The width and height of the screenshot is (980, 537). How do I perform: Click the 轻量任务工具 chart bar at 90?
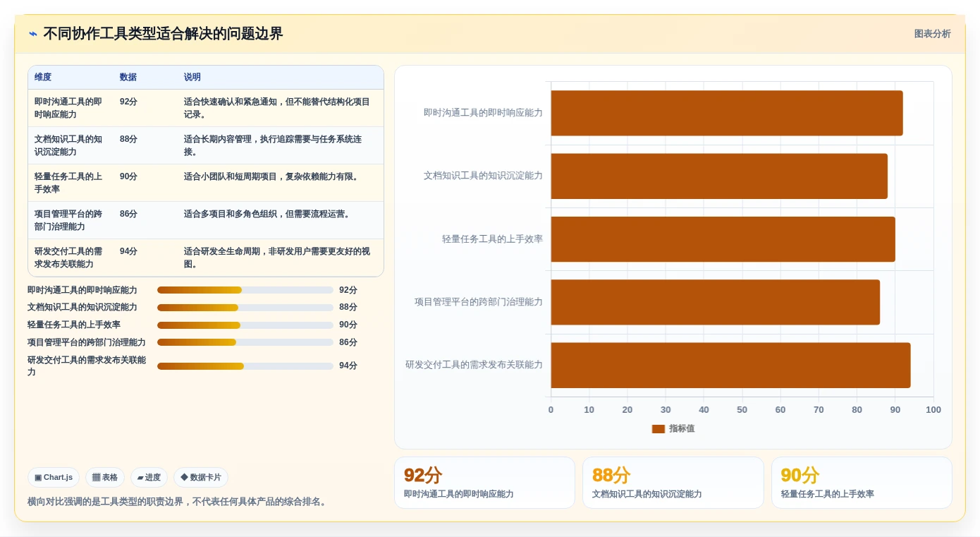[x=723, y=239]
